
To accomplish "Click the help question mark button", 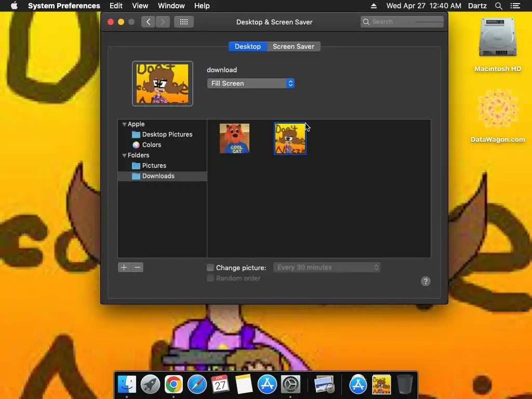I will (x=425, y=281).
